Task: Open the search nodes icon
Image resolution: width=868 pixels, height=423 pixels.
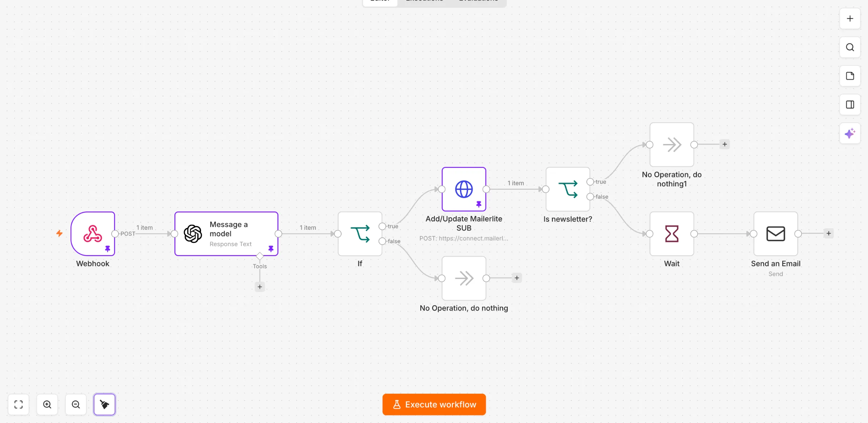Action: click(850, 47)
